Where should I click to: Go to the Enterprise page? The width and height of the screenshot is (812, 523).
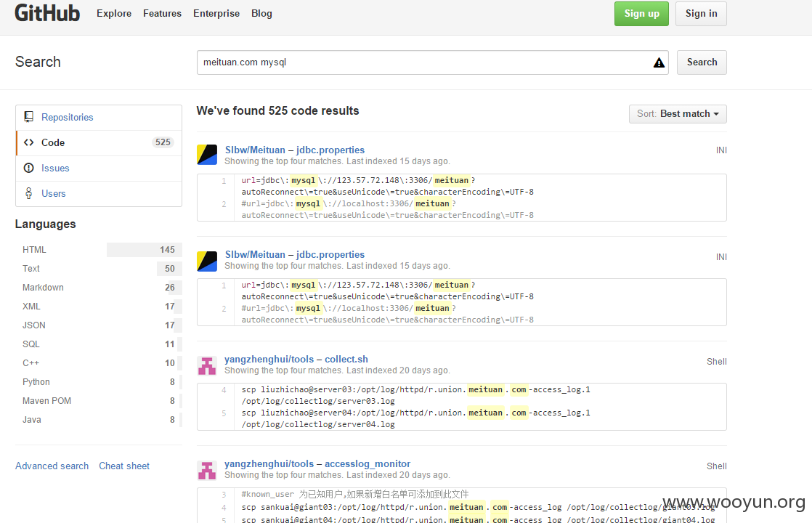point(216,14)
